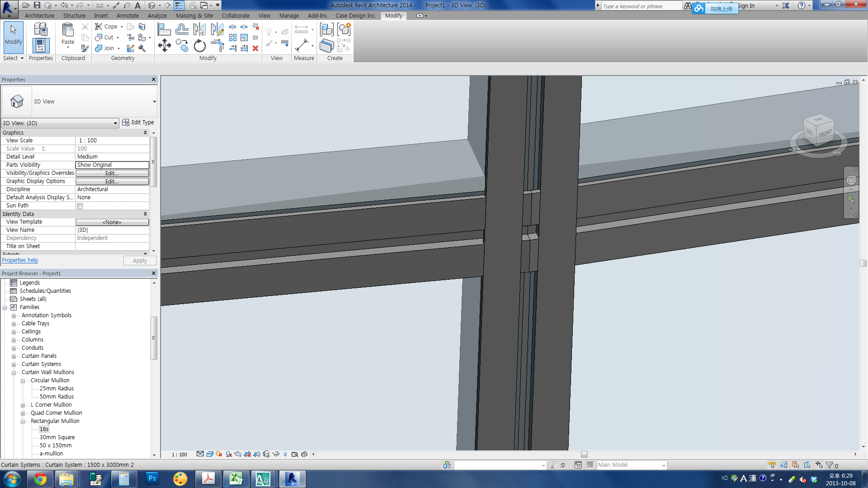Expand the Curtain Panels tree node

click(x=14, y=357)
